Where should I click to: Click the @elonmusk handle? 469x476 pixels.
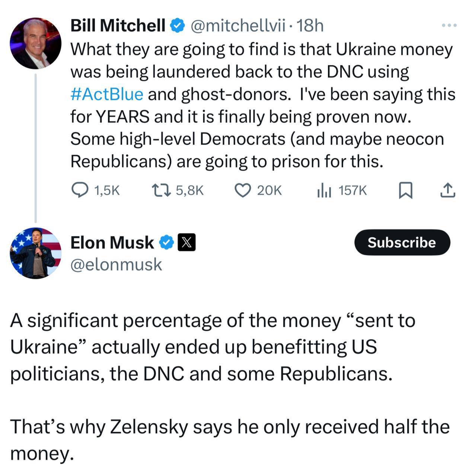click(x=116, y=265)
